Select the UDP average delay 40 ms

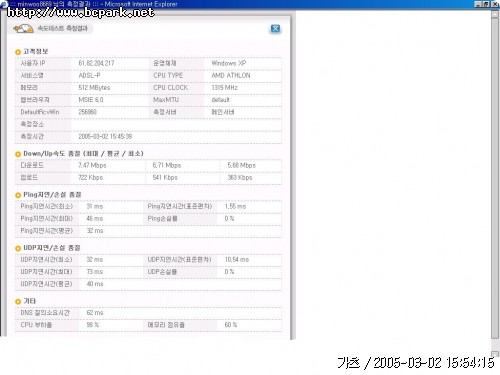[95, 284]
